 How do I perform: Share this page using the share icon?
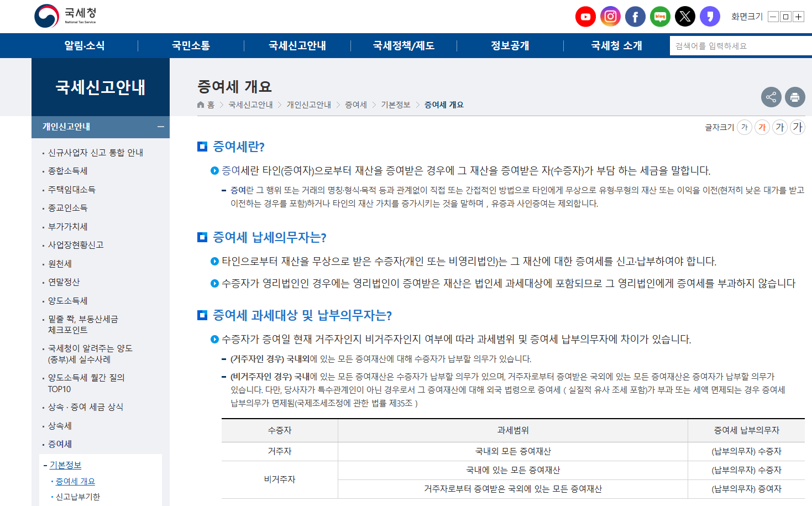tap(771, 97)
